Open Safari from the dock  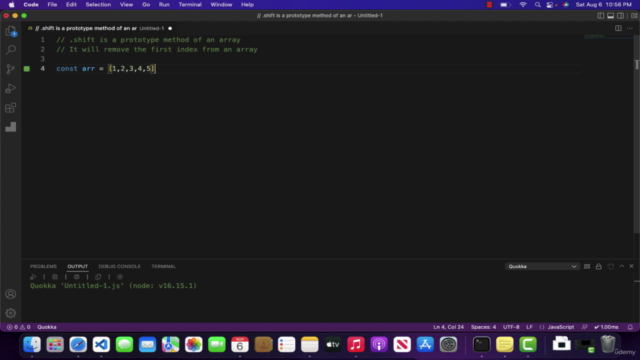pyautogui.click(x=78, y=344)
